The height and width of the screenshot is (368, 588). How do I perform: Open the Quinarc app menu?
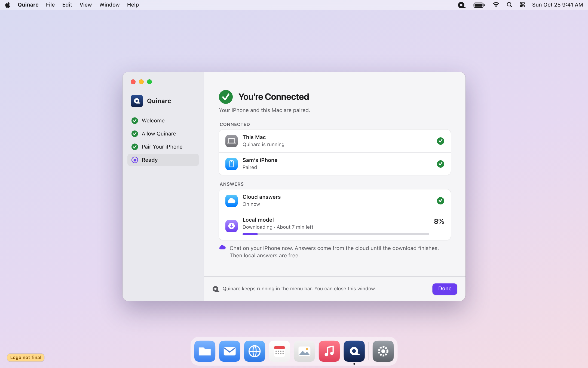click(x=28, y=5)
